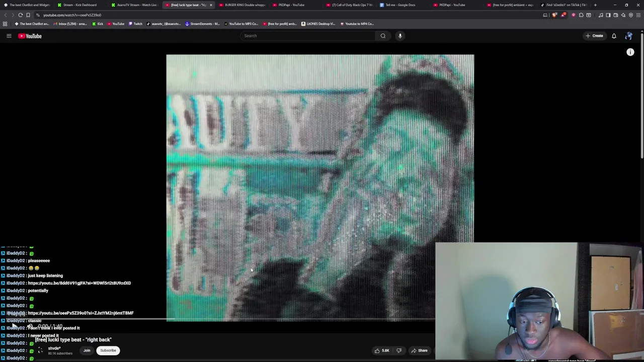Screen dimensions: 644x362
Task: Open the YouTube guide hamburger menu
Action: tap(9, 36)
